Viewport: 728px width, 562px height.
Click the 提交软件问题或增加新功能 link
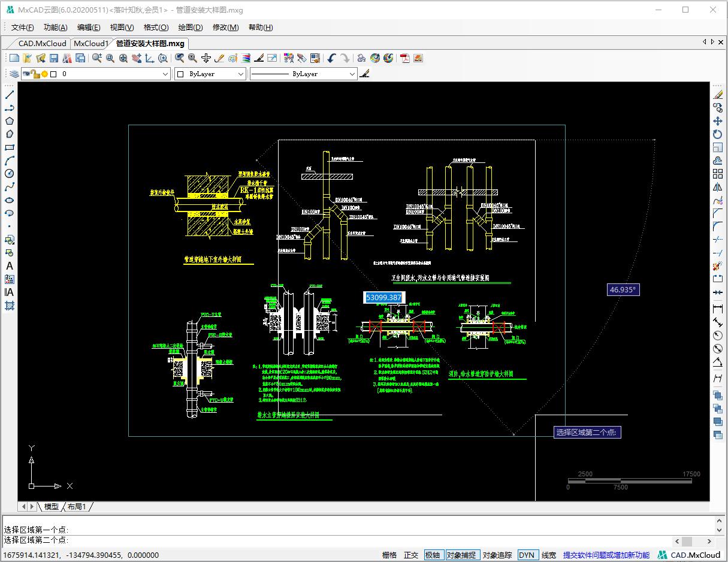point(606,555)
